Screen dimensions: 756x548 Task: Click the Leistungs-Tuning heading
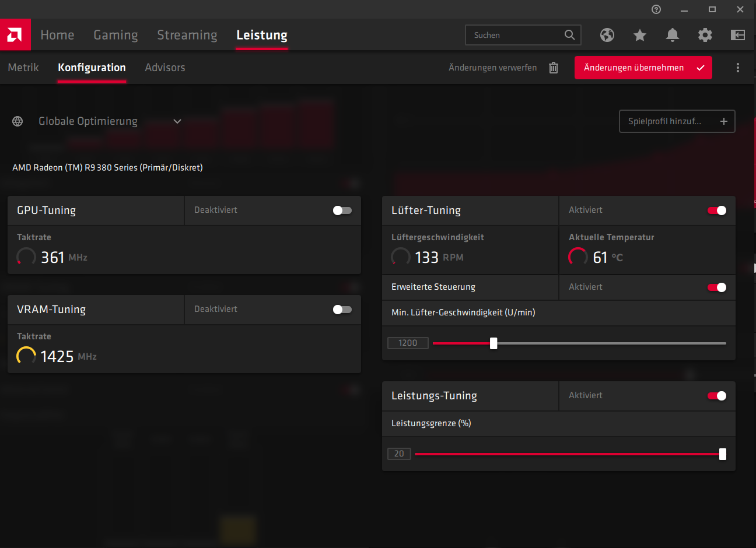(x=434, y=396)
